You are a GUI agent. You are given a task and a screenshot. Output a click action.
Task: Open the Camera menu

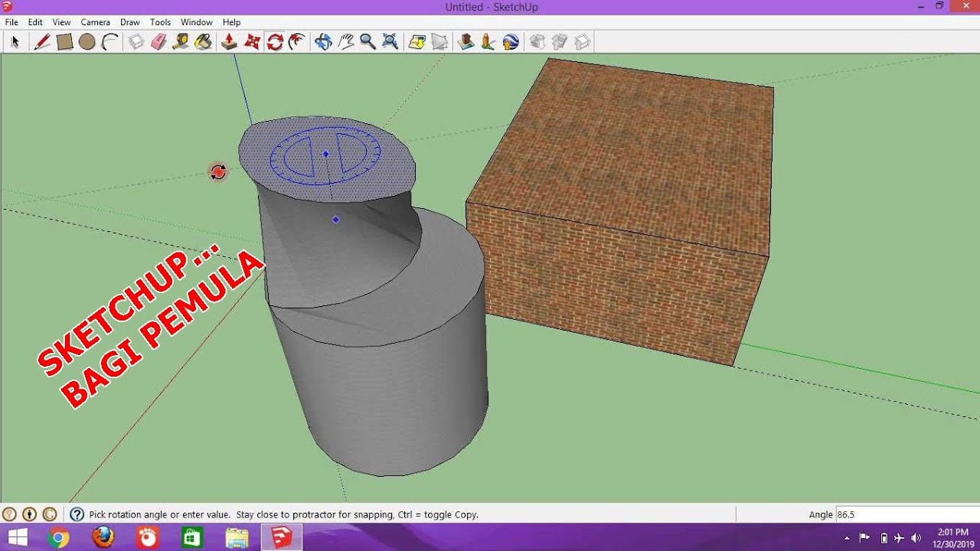(x=96, y=22)
